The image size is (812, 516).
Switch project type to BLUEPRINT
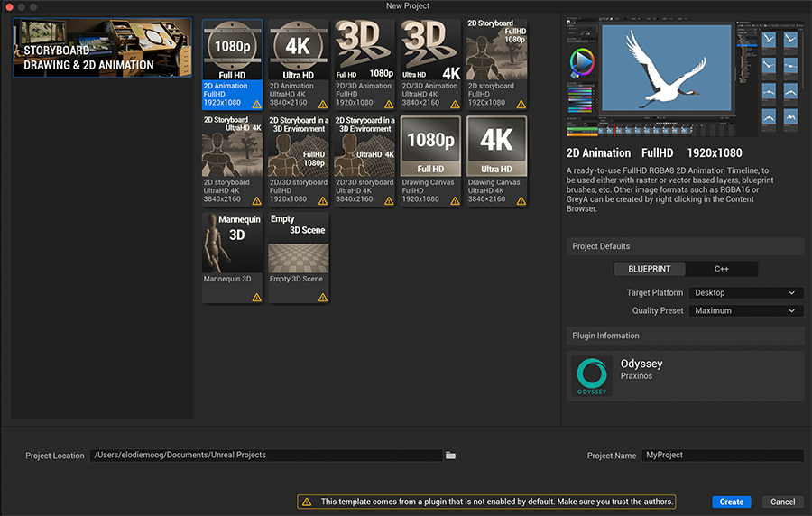coord(650,269)
